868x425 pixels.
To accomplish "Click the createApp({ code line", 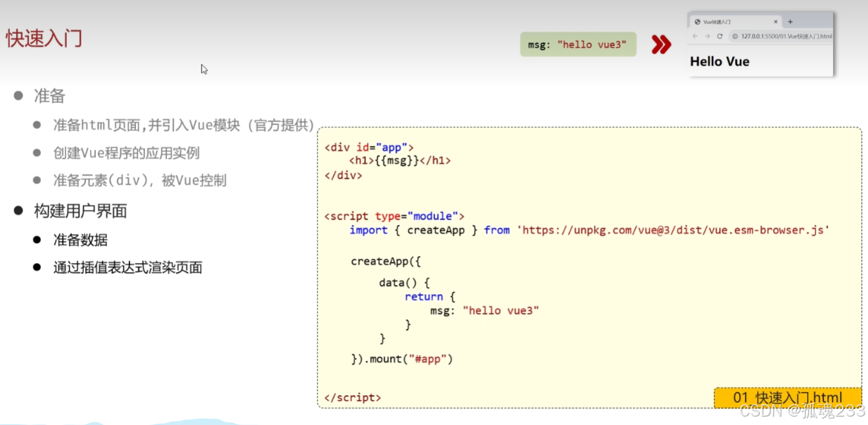I will (386, 262).
